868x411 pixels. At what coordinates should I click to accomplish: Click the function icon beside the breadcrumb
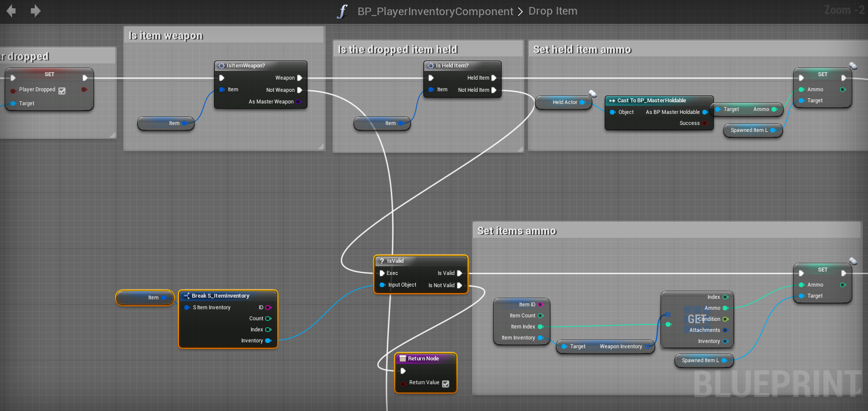[342, 12]
